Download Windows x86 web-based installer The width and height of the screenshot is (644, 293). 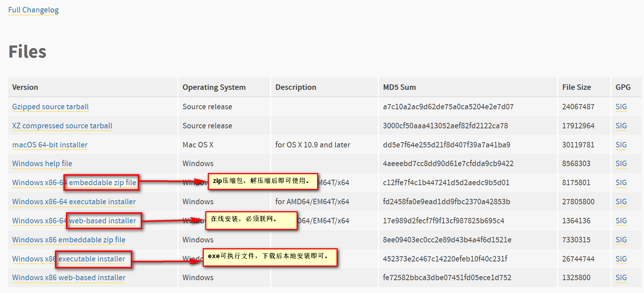coord(69,278)
